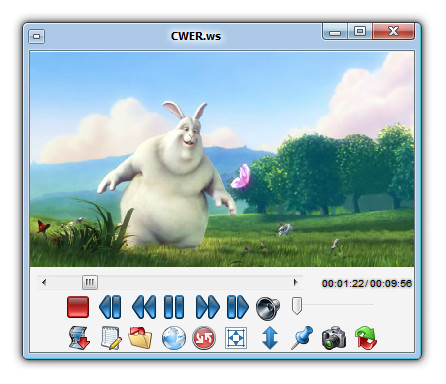Step forward one frame button
Screen dimensions: 446x384
point(238,307)
